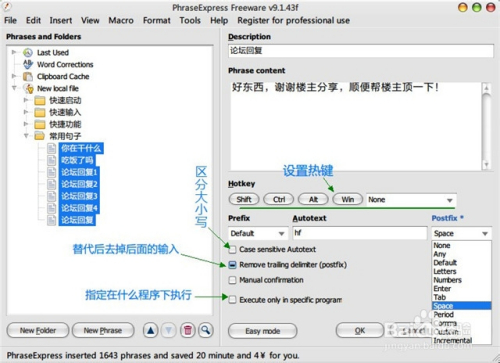Select Tab in the Postfix list
The height and width of the screenshot is (363, 500).
click(461, 297)
